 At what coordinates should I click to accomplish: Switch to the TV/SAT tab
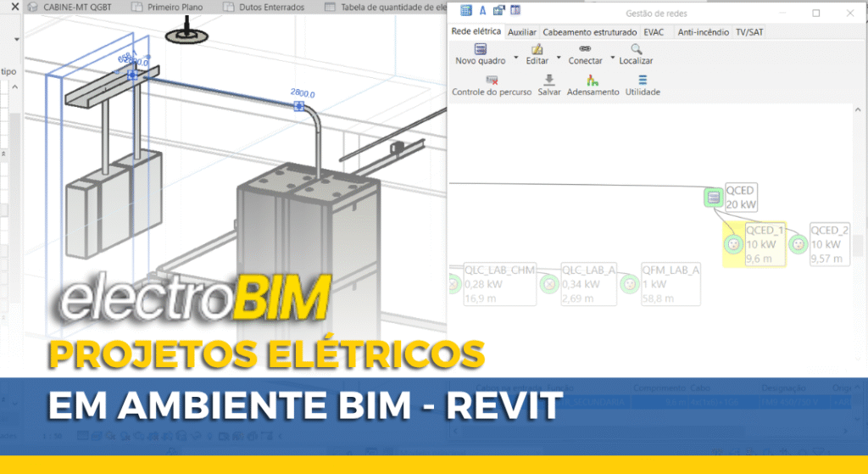click(749, 32)
